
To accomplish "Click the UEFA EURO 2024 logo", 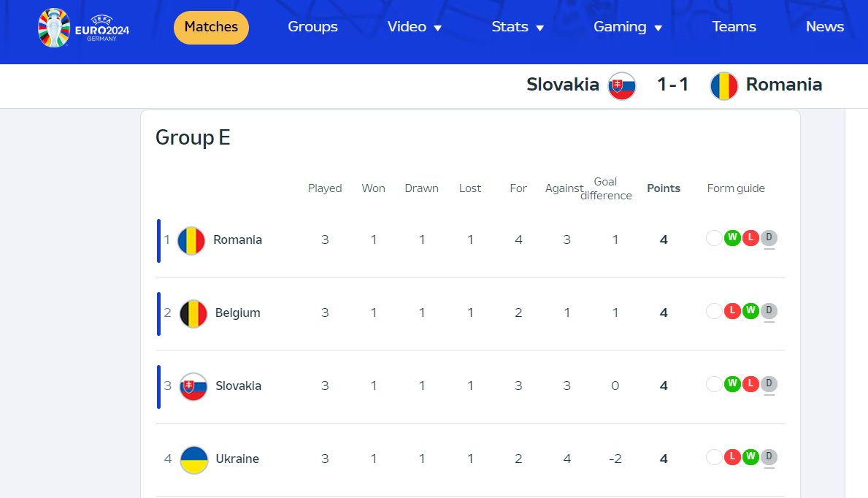I will click(x=83, y=28).
